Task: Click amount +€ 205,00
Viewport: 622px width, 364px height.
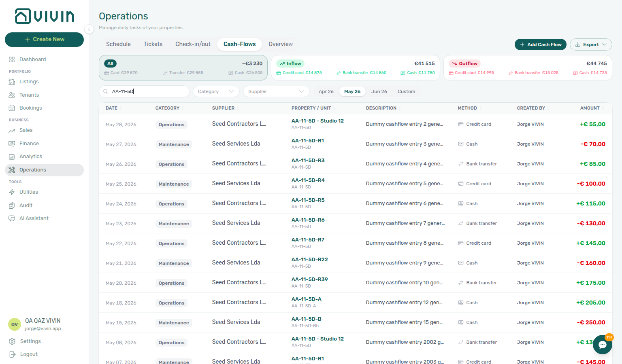Action: pos(590,303)
